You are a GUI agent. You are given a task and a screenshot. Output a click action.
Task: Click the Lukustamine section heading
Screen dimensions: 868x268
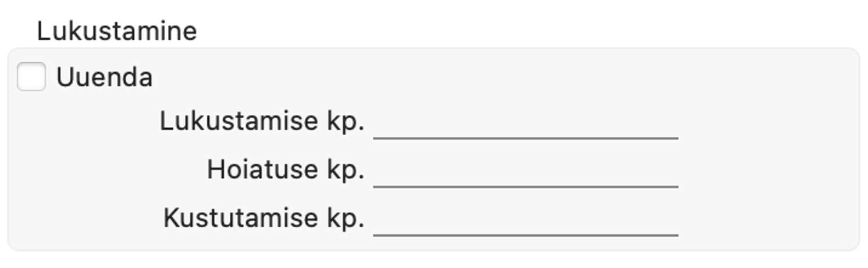click(117, 31)
